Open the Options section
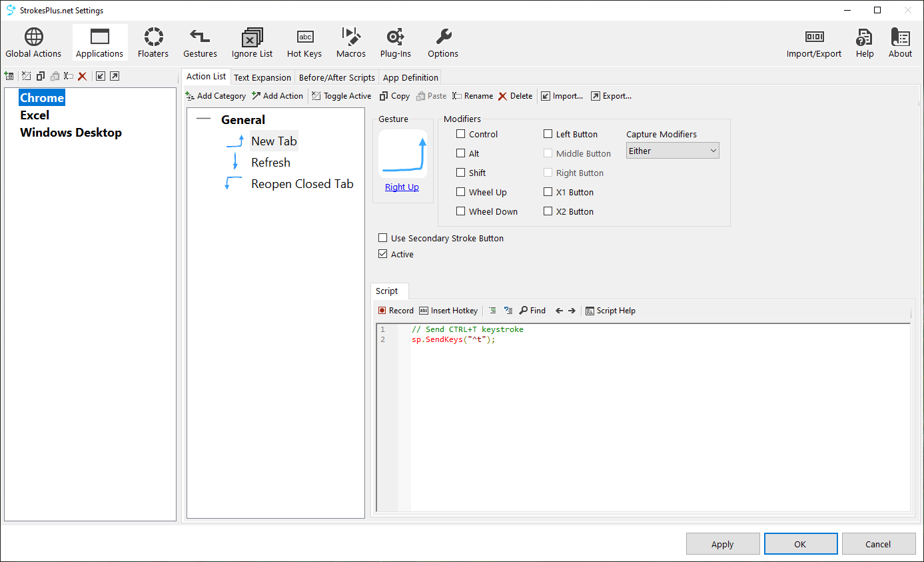924x562 pixels. click(443, 43)
